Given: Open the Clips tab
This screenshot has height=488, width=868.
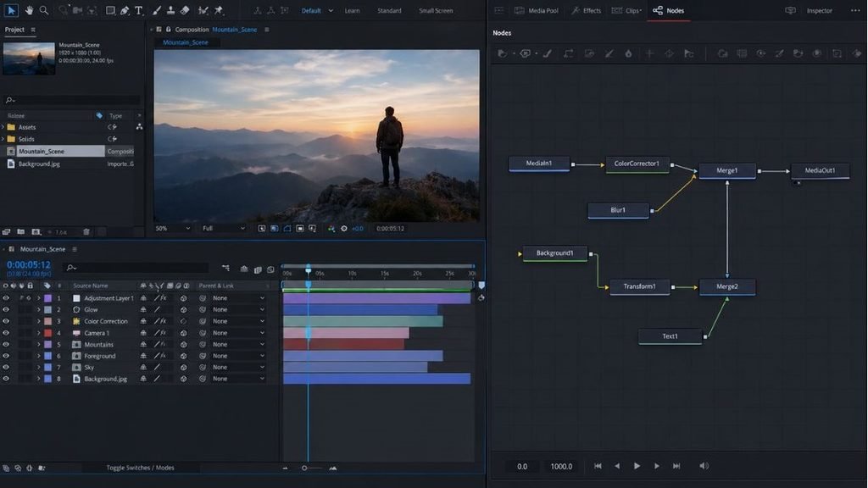Looking at the screenshot, I should [x=626, y=10].
